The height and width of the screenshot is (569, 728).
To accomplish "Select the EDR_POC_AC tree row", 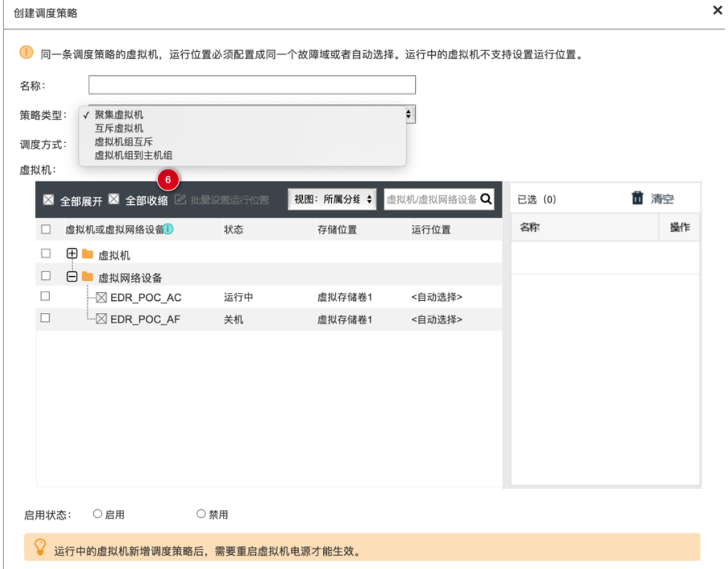I will [x=269, y=298].
